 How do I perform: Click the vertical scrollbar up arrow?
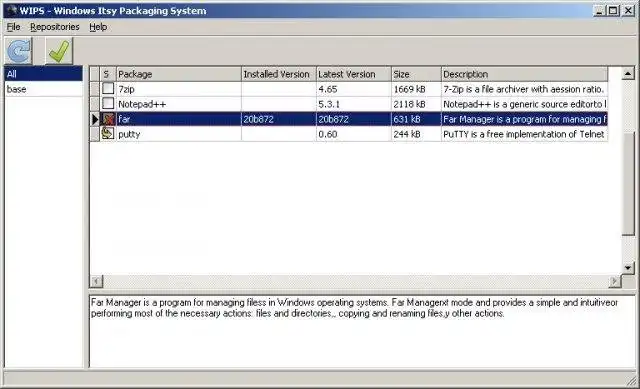pyautogui.click(x=628, y=74)
